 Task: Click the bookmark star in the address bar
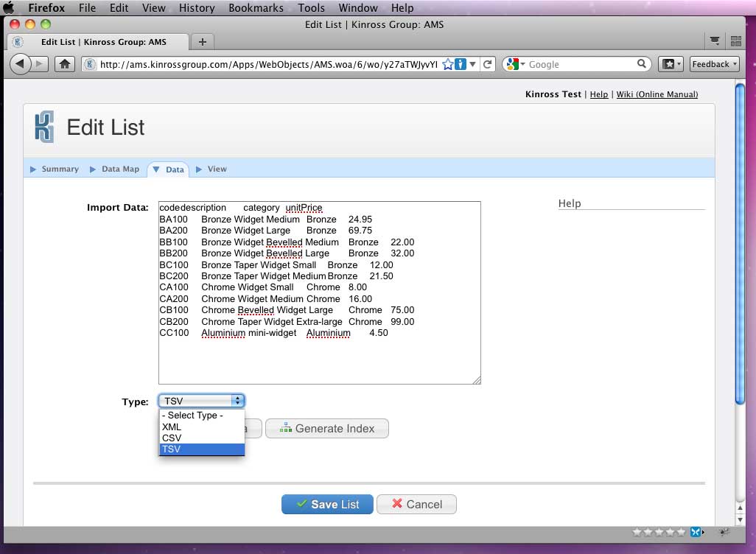pos(447,64)
